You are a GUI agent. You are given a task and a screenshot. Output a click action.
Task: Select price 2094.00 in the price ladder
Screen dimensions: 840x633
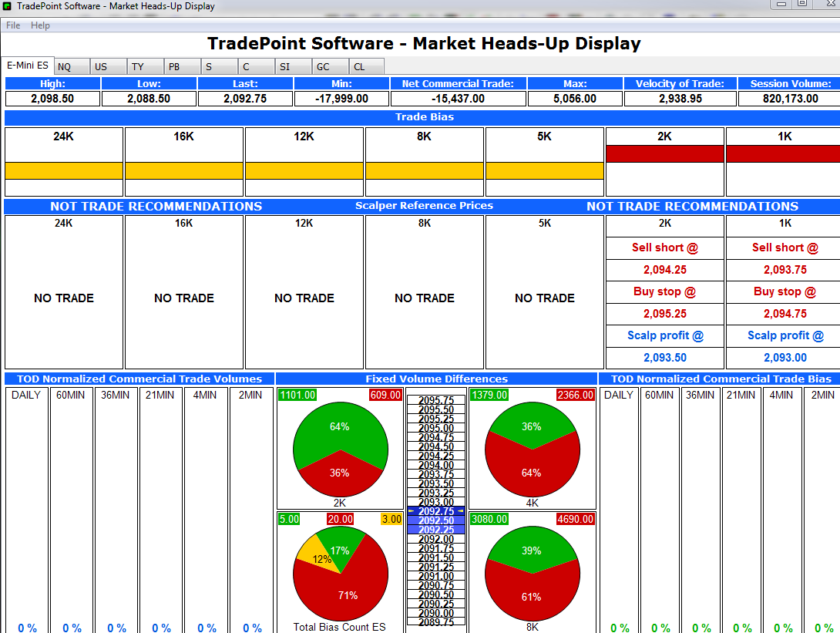point(436,465)
